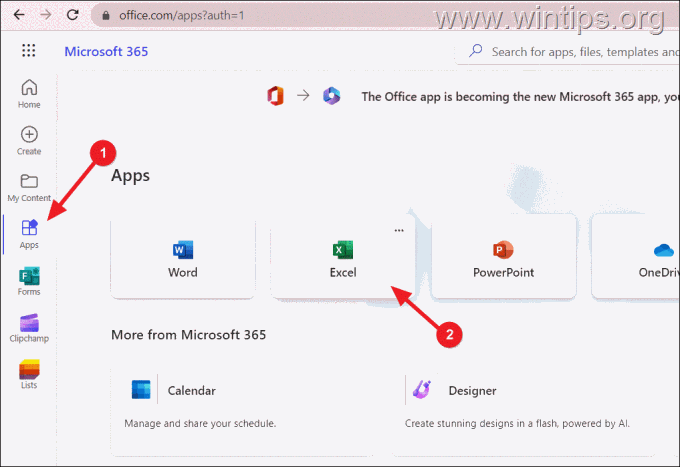Open the Designer app card

(x=523, y=411)
